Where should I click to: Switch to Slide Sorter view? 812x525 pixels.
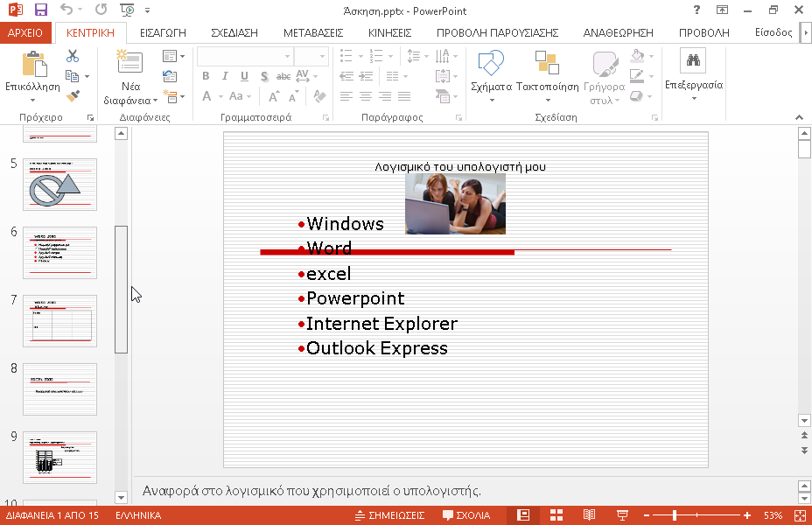point(556,515)
